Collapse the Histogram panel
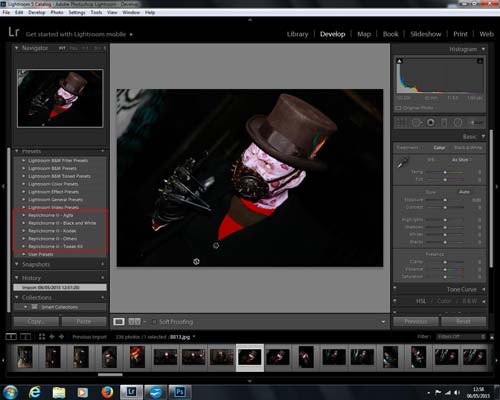Image resolution: width=500 pixels, height=400 pixels. click(x=483, y=49)
